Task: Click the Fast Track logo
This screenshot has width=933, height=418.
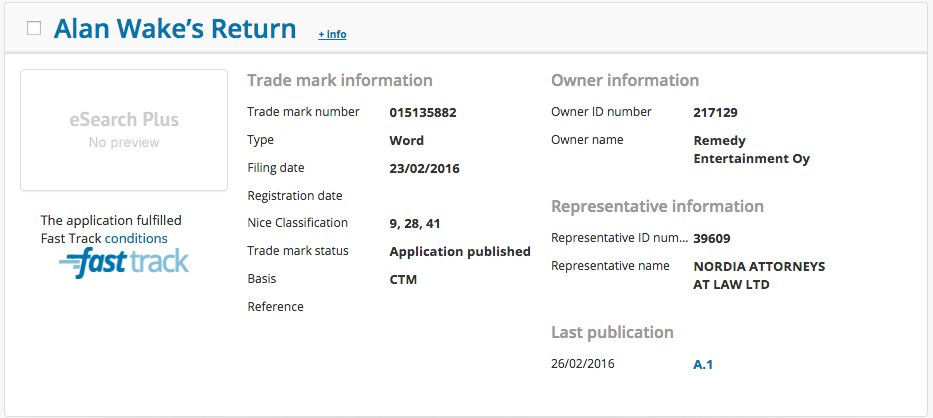Action: [124, 263]
